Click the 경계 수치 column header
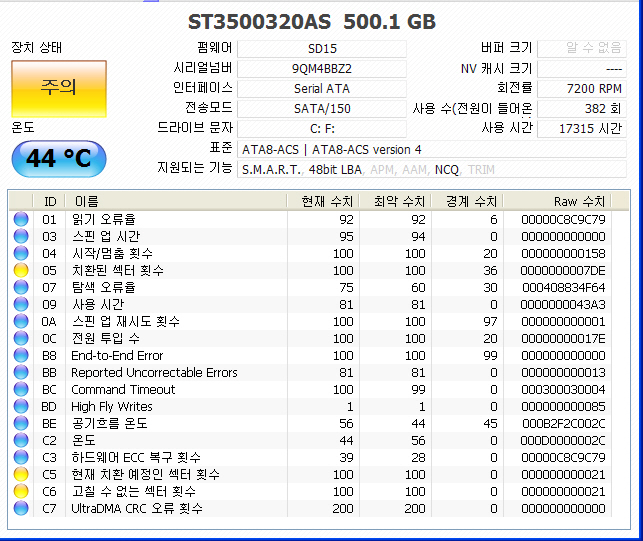 (x=467, y=201)
